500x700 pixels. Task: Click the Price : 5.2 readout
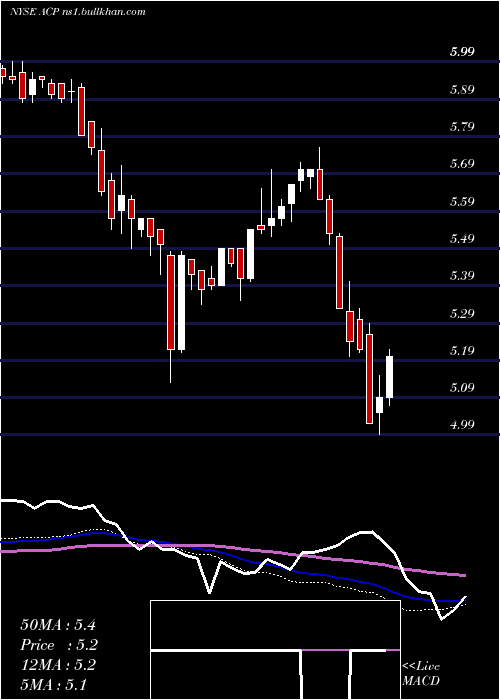pos(58,645)
